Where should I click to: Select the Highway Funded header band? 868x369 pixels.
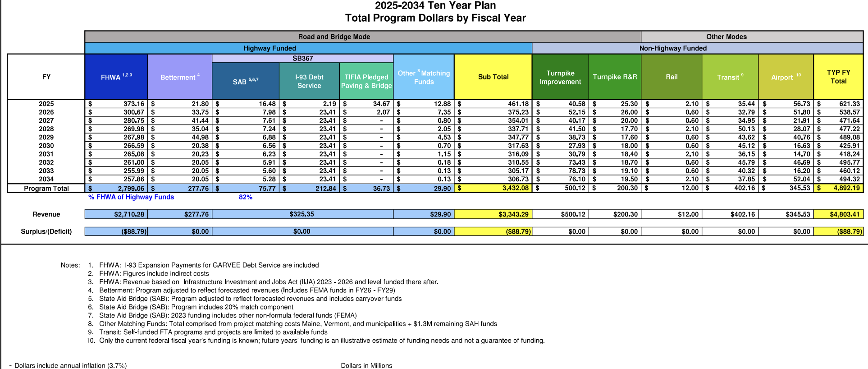point(270,48)
